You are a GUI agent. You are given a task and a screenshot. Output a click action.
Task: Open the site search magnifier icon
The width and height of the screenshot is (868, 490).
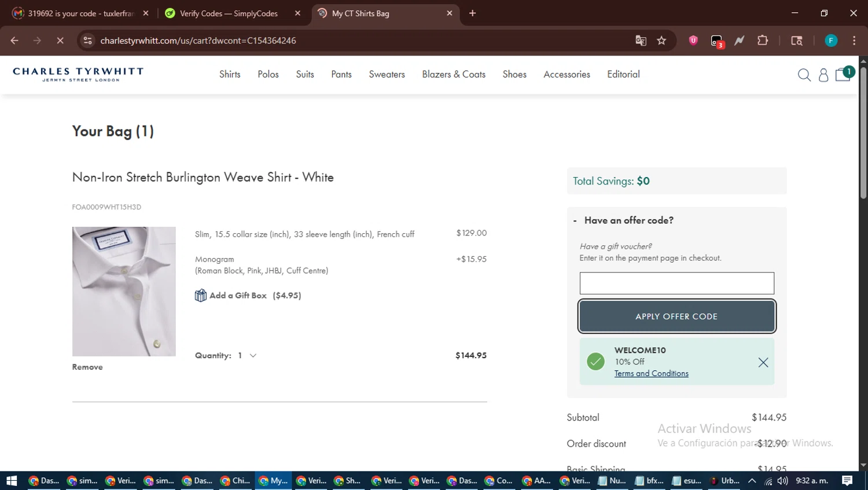point(804,75)
